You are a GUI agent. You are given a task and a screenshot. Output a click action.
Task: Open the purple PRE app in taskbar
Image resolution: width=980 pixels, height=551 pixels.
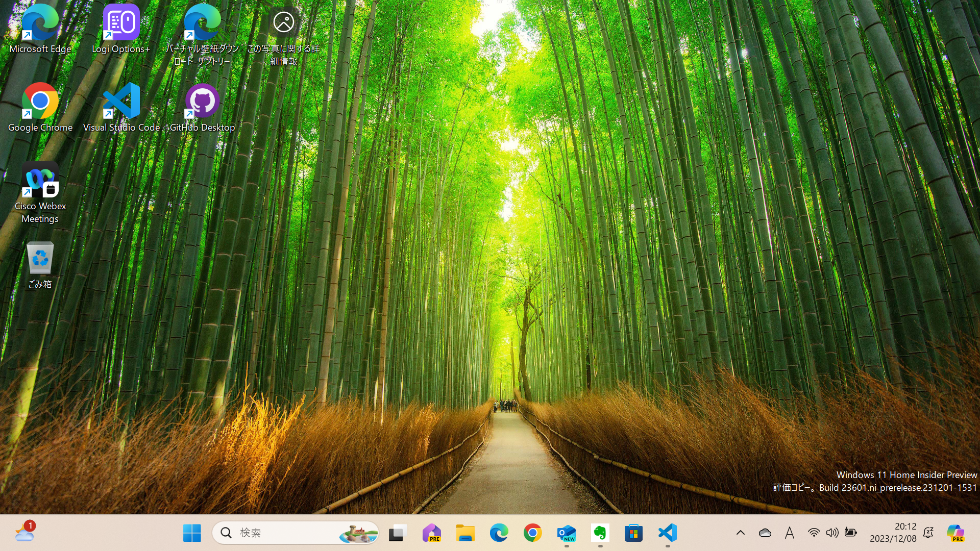point(431,533)
